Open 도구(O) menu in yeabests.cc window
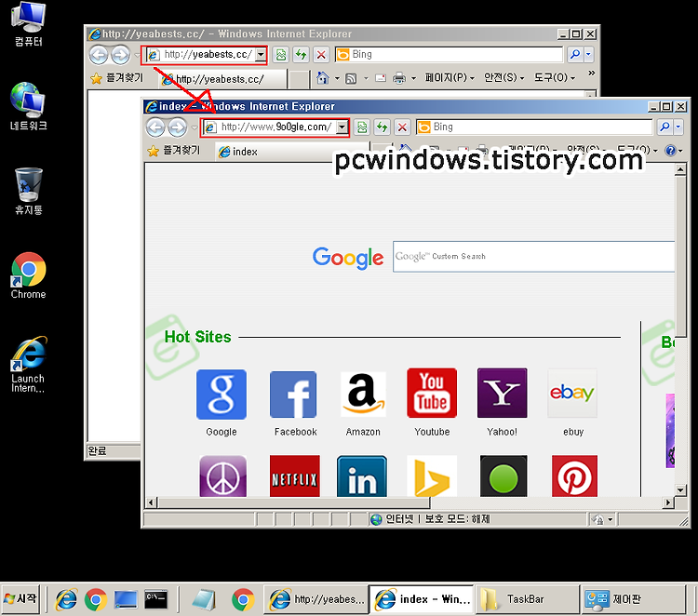This screenshot has width=698, height=616. pyautogui.click(x=555, y=78)
